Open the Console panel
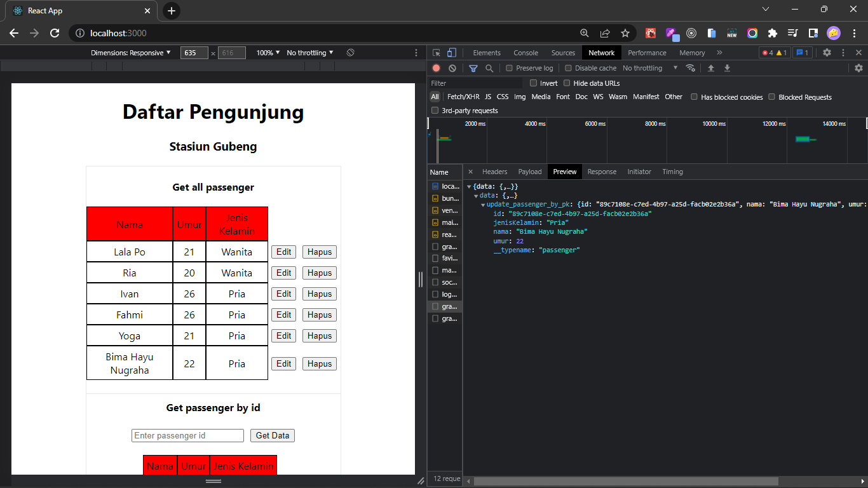 (526, 53)
